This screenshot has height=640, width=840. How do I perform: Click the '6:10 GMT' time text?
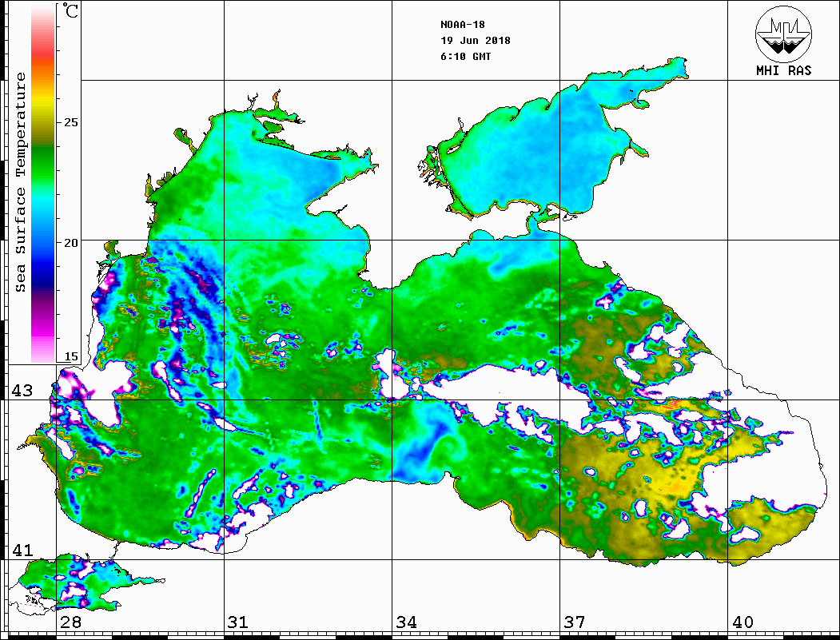[466, 57]
